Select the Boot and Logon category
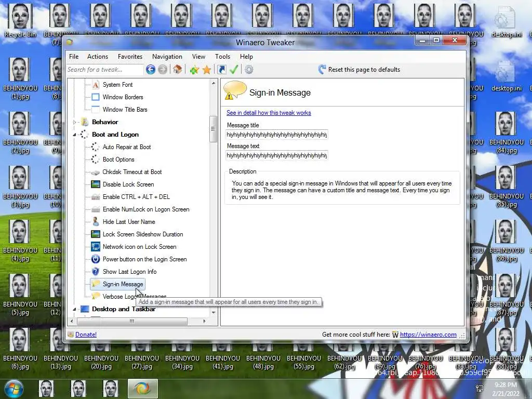The image size is (532, 399). [x=115, y=135]
